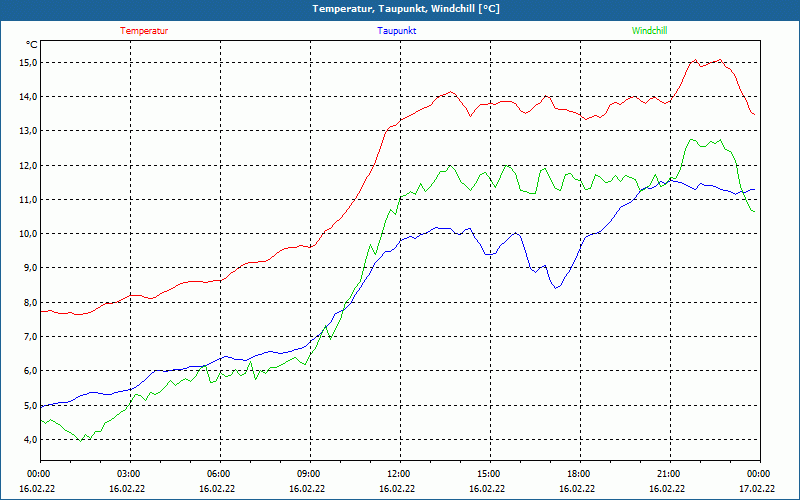Click the 09:00 time axis label
Screen dimensions: 800x500
pos(310,474)
